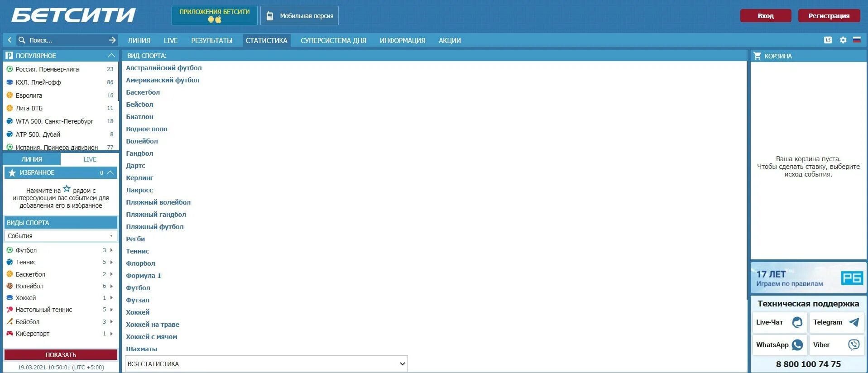Switch sidebar to Линия tab
868x373 pixels.
[x=32, y=159]
